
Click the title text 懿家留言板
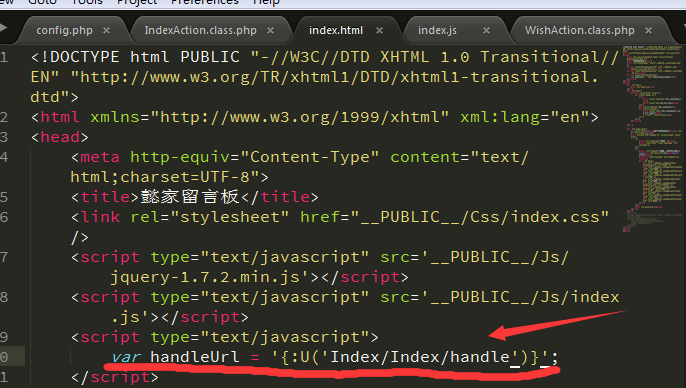(190, 197)
